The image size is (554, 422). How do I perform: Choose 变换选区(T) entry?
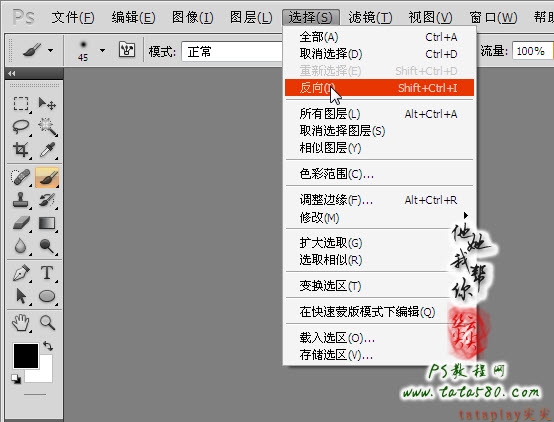379,286
